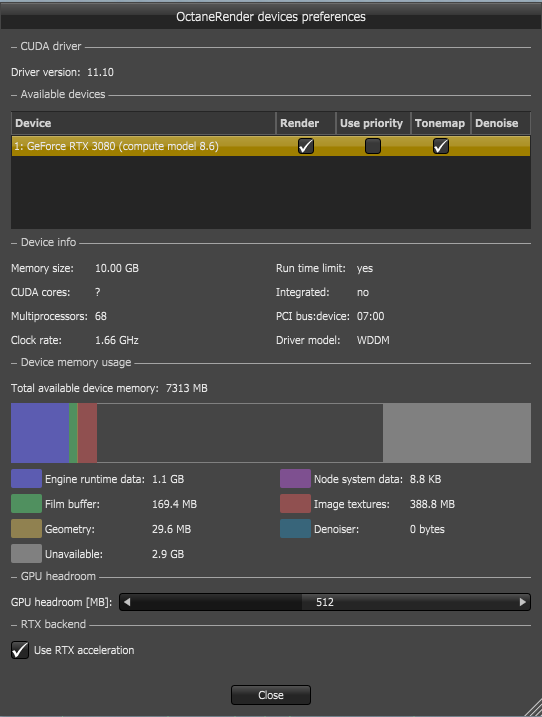Click the Image textures red swatch
Image resolution: width=542 pixels, height=717 pixels.
295,504
